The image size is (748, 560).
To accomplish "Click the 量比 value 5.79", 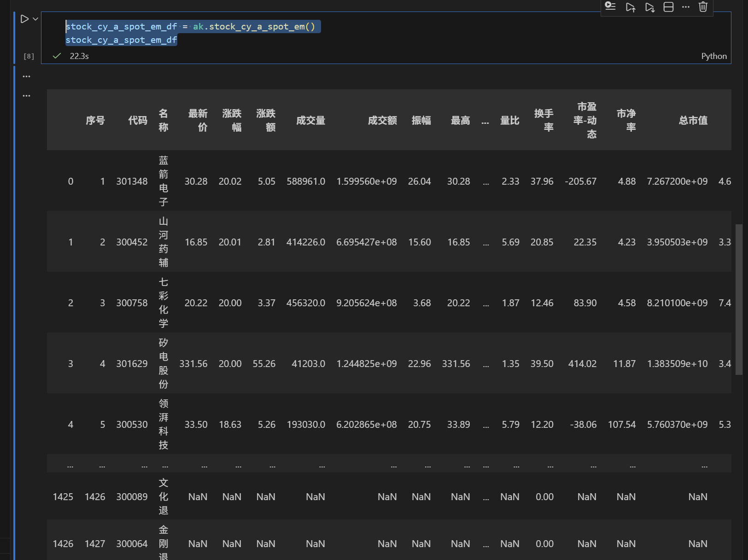I will coord(511,425).
